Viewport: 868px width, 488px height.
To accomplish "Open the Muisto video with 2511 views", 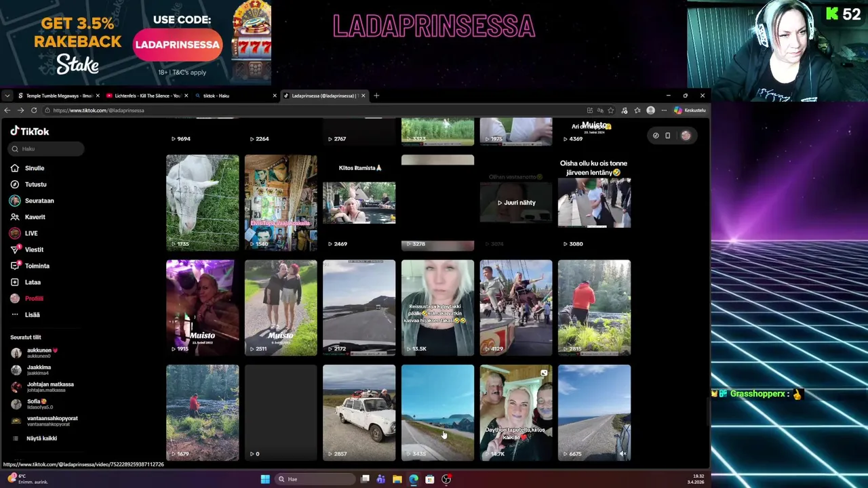I will [281, 308].
